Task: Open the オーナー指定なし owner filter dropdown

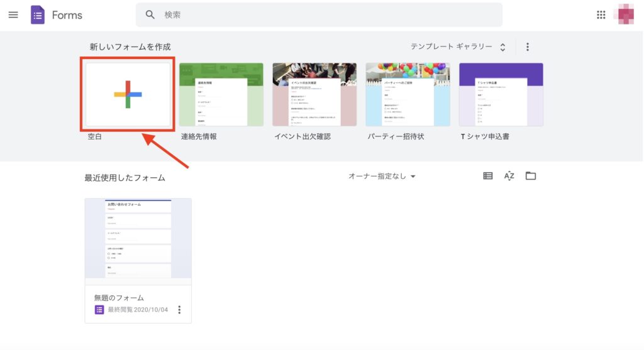Action: (382, 176)
